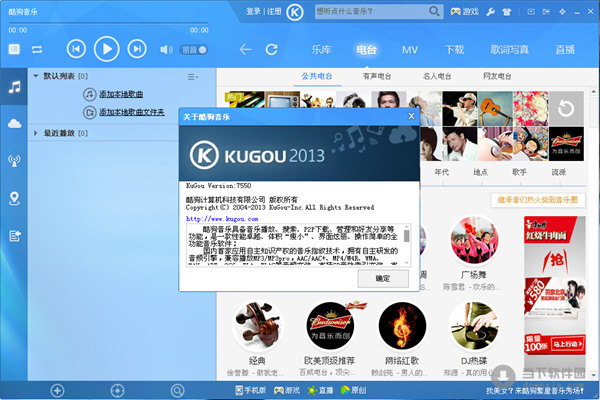Select the 有声电台 subtab
The width and height of the screenshot is (600, 400).
tap(377, 76)
